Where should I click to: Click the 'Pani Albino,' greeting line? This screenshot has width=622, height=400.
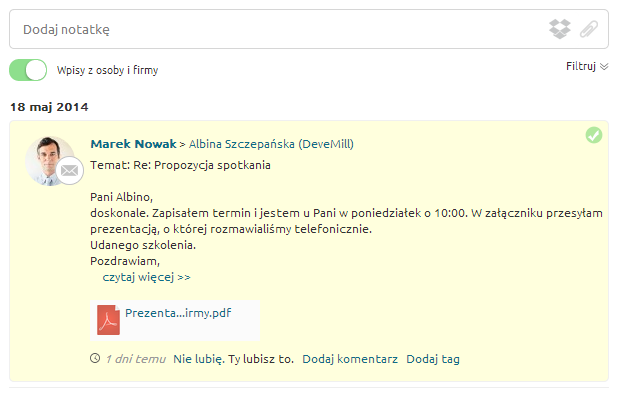click(x=121, y=197)
